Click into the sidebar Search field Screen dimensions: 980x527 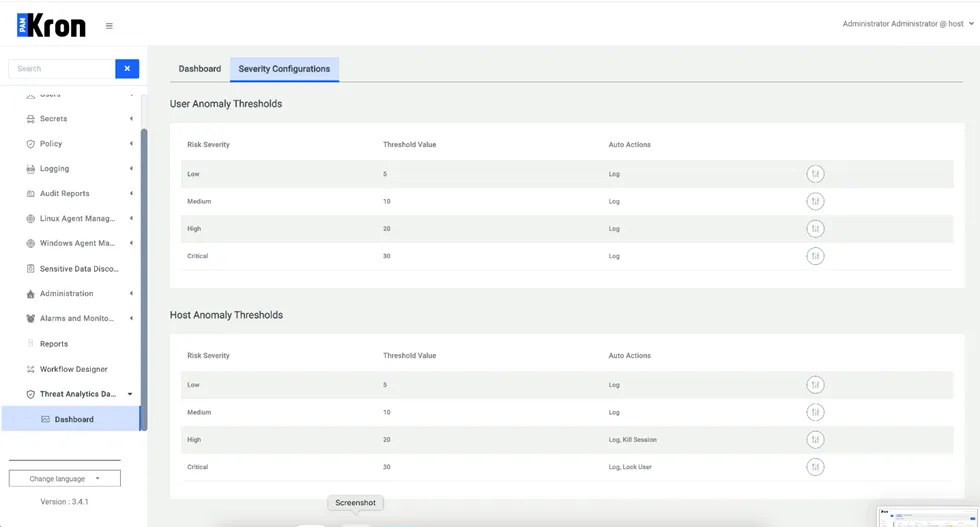tap(62, 69)
